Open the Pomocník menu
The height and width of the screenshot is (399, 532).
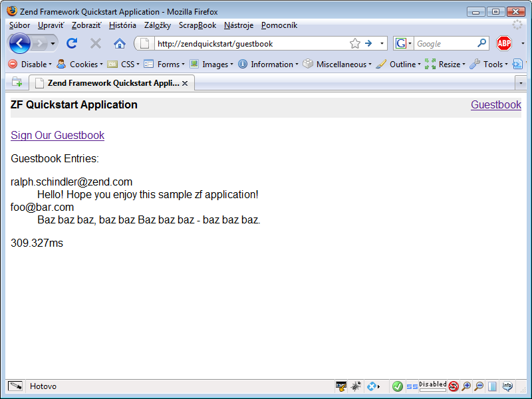(x=279, y=25)
